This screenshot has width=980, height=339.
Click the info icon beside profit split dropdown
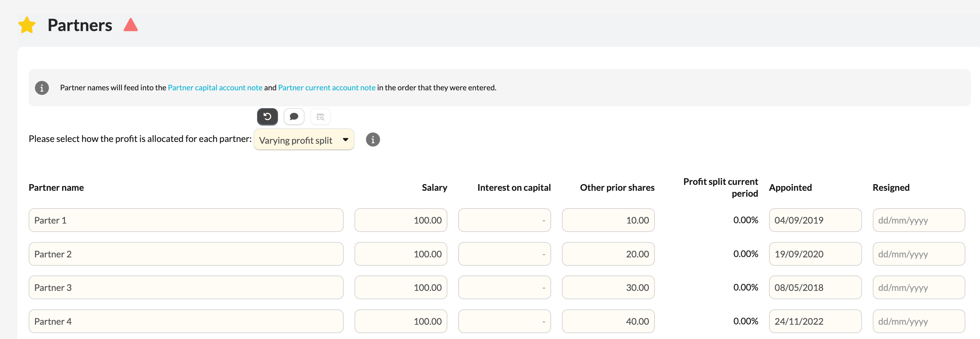click(x=373, y=140)
